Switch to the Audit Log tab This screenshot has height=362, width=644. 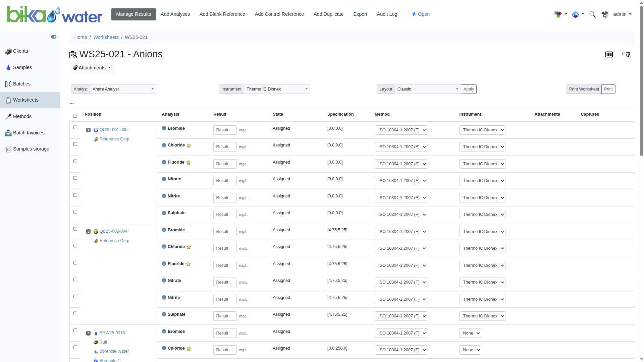[x=387, y=14]
